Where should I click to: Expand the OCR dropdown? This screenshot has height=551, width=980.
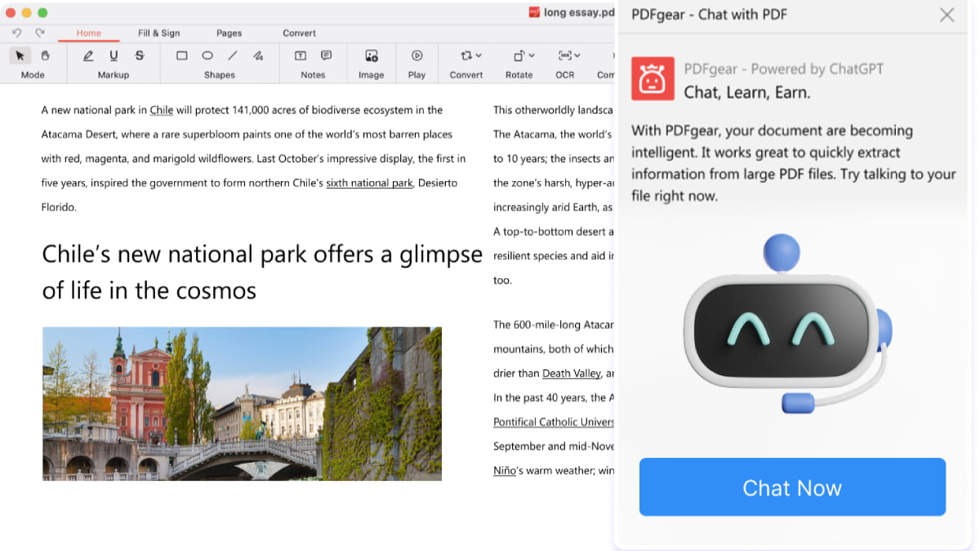(569, 56)
